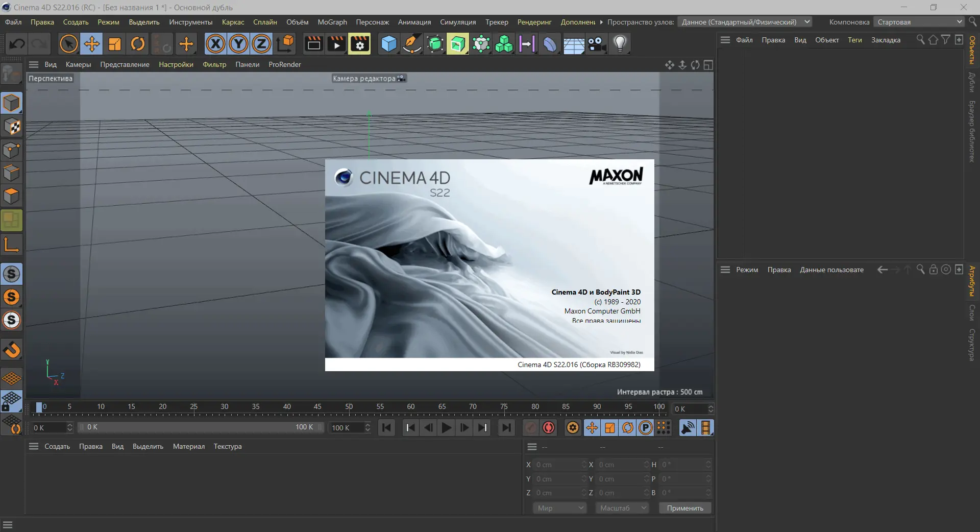Click the Spline Pen tool icon
This screenshot has height=532, width=980.
click(412, 44)
